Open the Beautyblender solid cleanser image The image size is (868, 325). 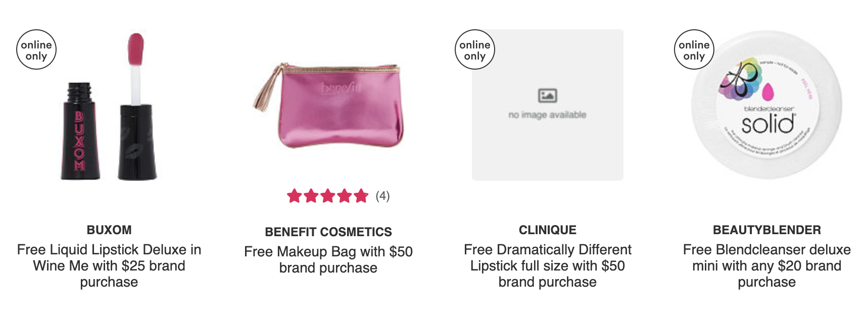(767, 105)
